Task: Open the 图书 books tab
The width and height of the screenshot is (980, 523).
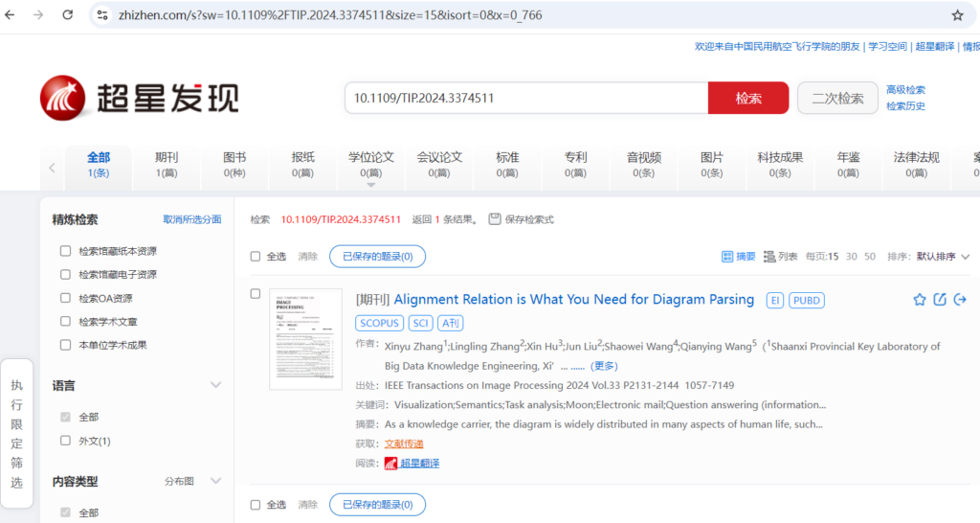Action: click(234, 164)
